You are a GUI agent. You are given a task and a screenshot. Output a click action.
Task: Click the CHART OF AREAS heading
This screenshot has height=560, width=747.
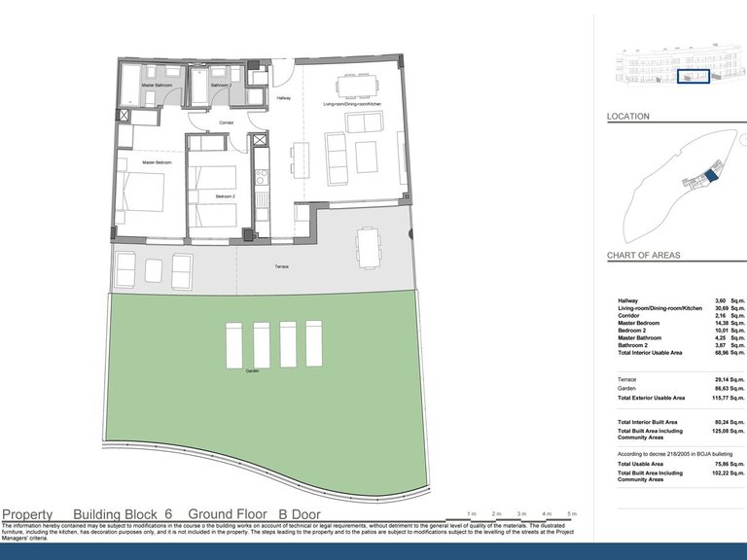point(643,256)
